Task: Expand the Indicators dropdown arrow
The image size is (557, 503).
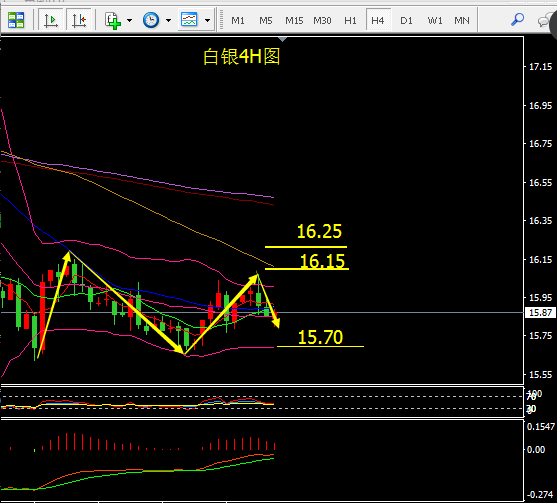Action: coord(130,20)
